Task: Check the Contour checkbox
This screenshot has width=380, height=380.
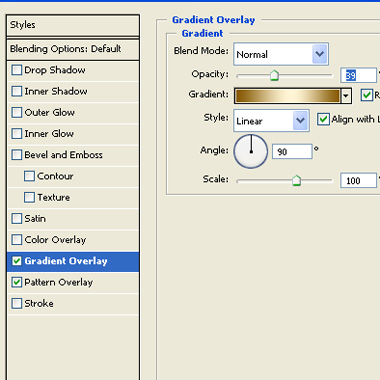Action: tap(29, 176)
